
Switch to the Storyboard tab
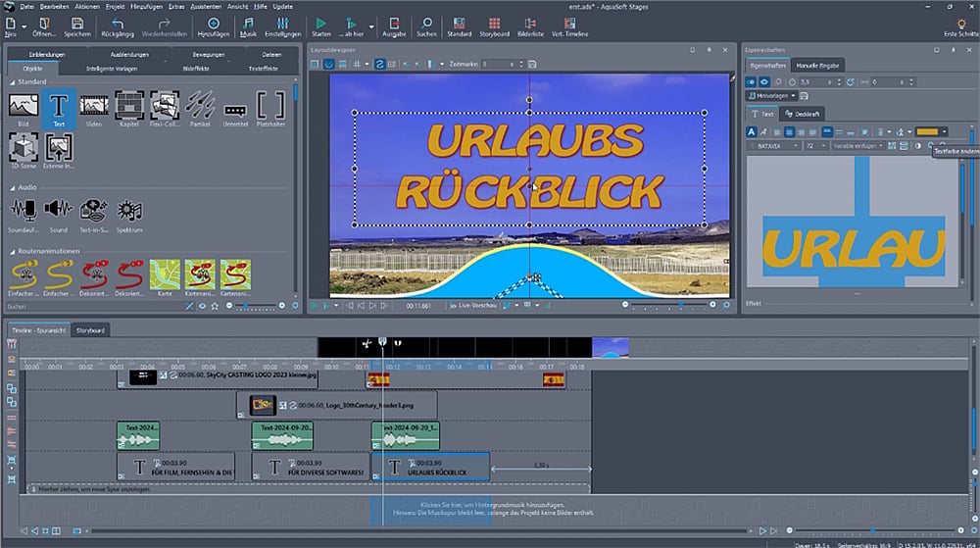coord(91,329)
